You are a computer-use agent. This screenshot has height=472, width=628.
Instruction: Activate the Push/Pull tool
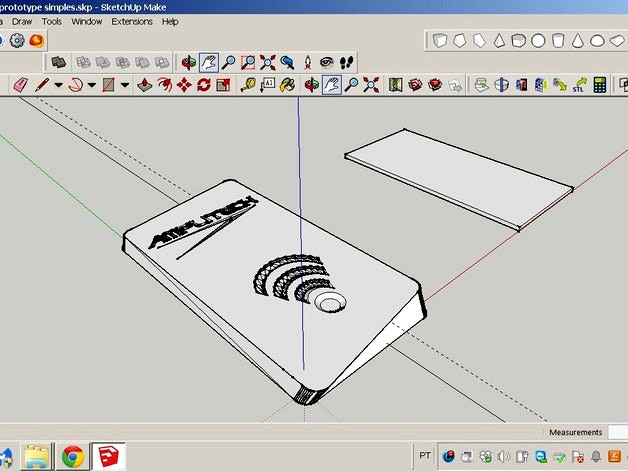(x=144, y=85)
